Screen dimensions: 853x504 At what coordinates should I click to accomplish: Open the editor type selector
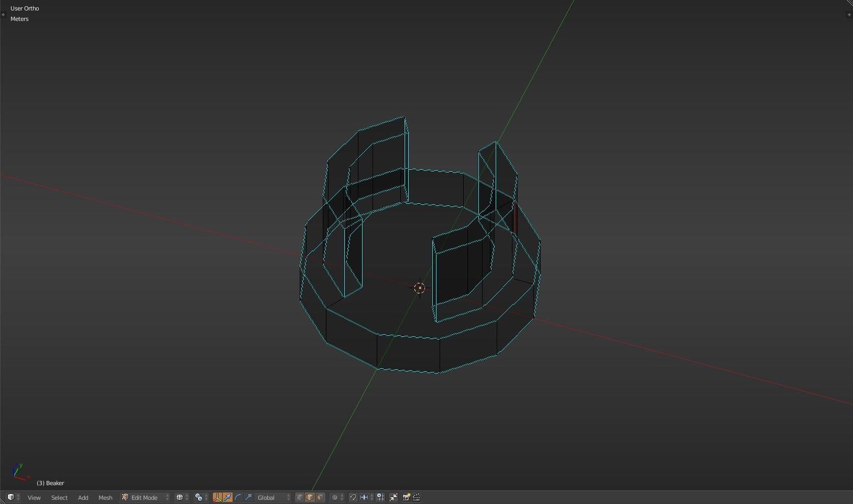(x=13, y=497)
